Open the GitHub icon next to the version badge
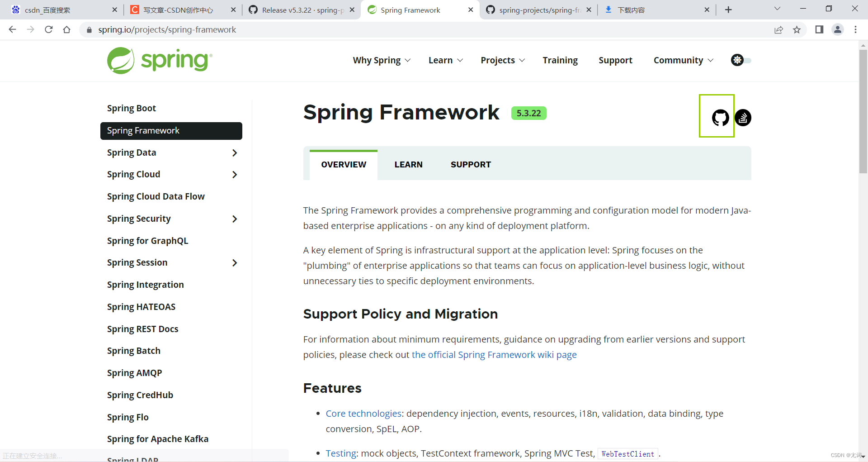This screenshot has width=868, height=462. (721, 117)
